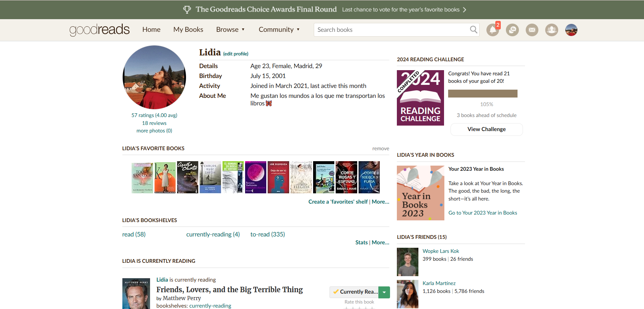
Task: Open Friends, Lovers, and the Big Terrible Thing
Action: [x=230, y=289]
